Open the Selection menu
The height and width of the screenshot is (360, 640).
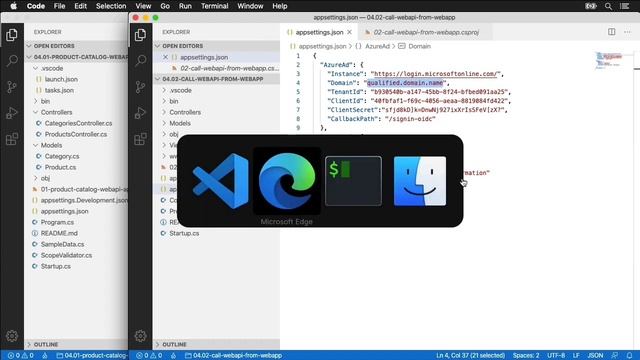pyautogui.click(x=111, y=6)
